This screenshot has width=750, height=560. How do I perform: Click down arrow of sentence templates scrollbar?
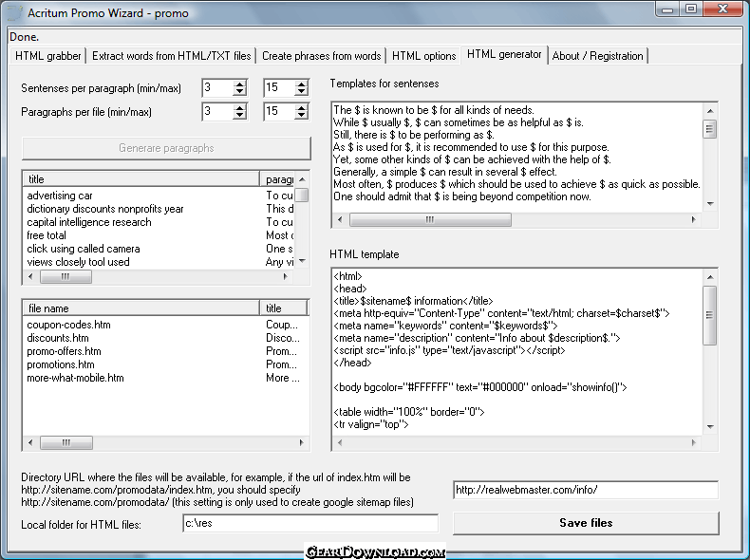(x=710, y=204)
